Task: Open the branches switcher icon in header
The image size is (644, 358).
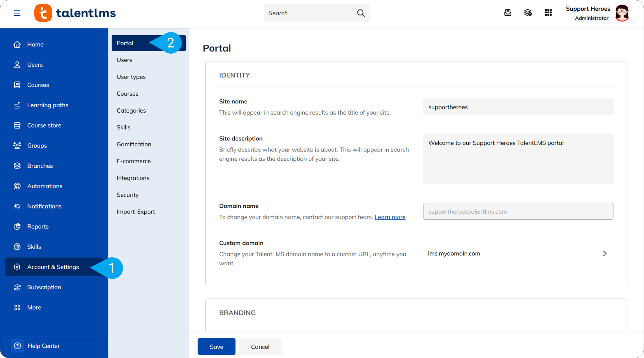Action: [528, 13]
